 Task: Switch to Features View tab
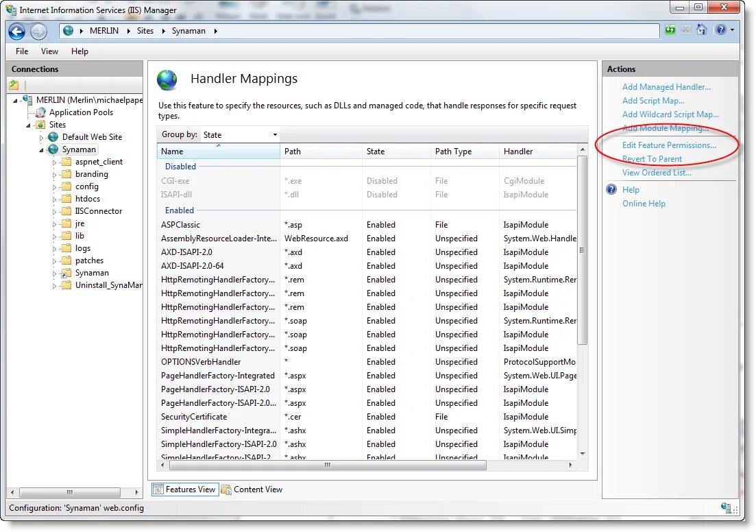click(x=185, y=489)
